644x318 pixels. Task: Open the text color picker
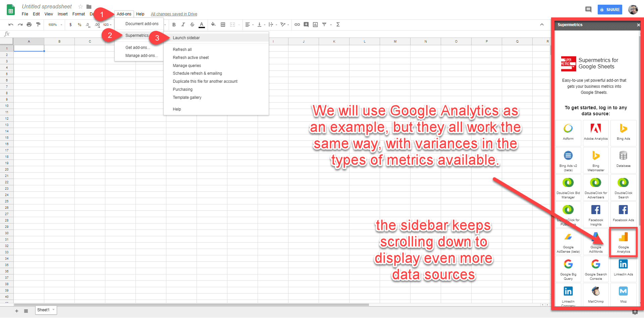click(202, 25)
